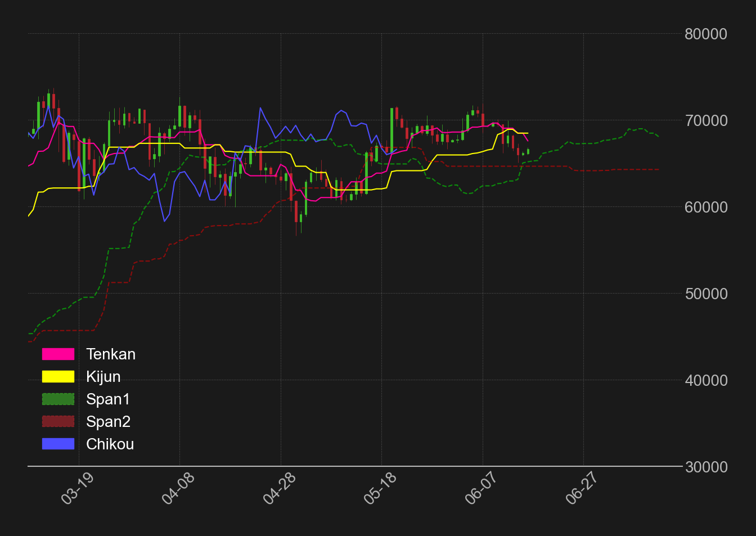Click the dark red Span2 legend swatch

(x=58, y=422)
